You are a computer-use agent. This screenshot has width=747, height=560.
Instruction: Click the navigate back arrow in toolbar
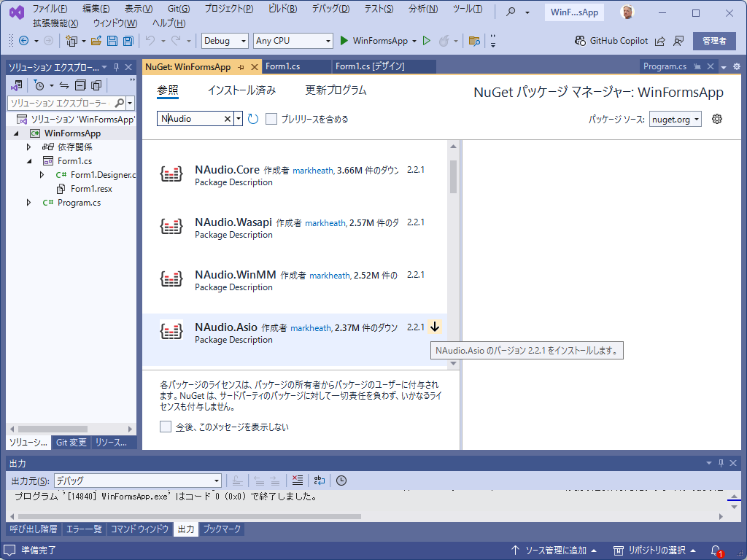pyautogui.click(x=23, y=41)
